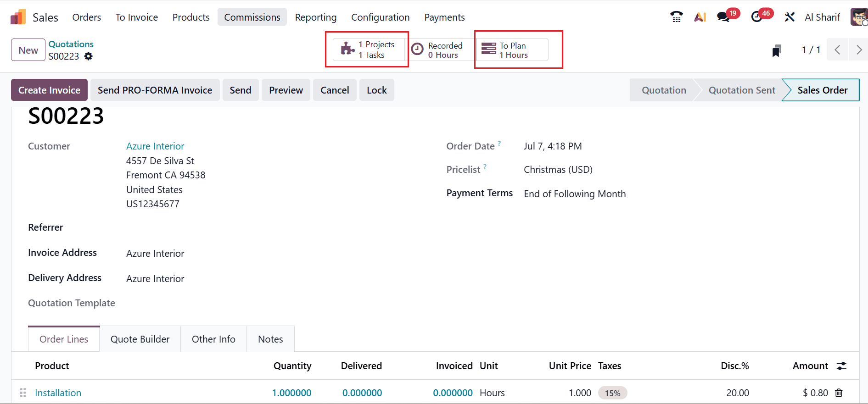Open the column options adjust icon

841,365
